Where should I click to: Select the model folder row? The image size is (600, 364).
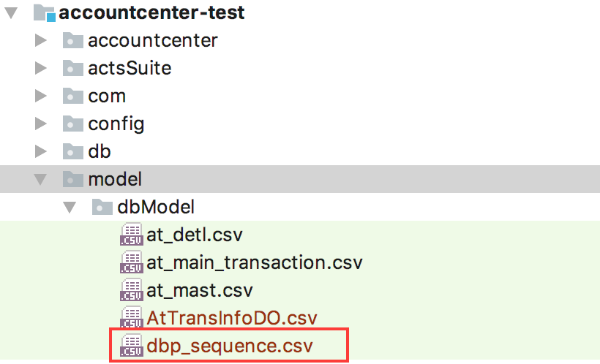[300, 179]
